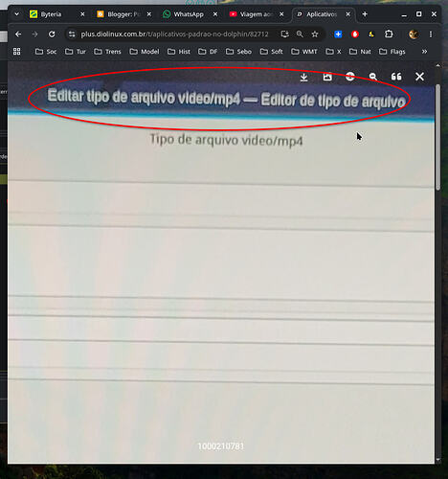Image resolution: width=448 pixels, height=479 pixels.
Task: Open the page zoom indicator in address bar
Action: (300, 34)
